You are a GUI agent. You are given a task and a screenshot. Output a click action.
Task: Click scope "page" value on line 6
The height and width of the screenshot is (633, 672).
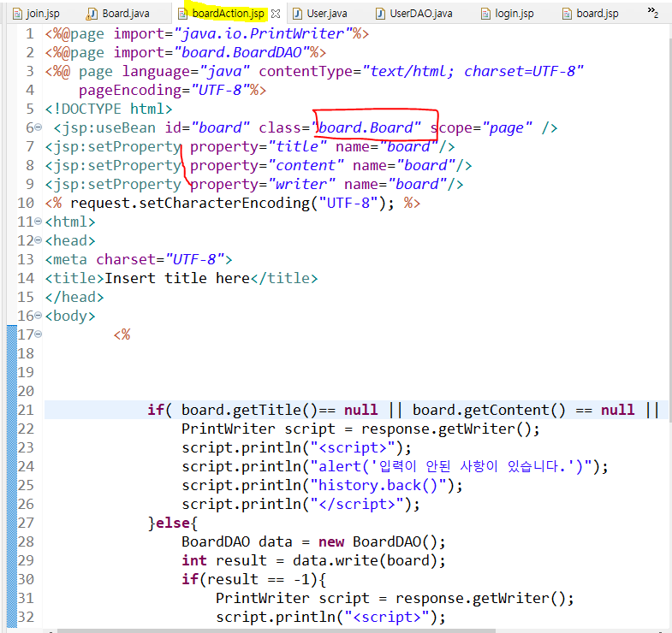tap(507, 127)
